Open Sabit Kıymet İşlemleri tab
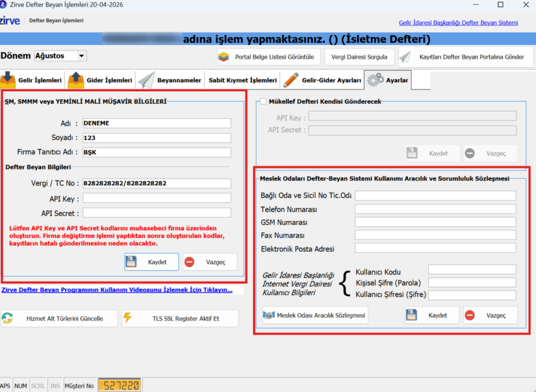 pos(242,80)
